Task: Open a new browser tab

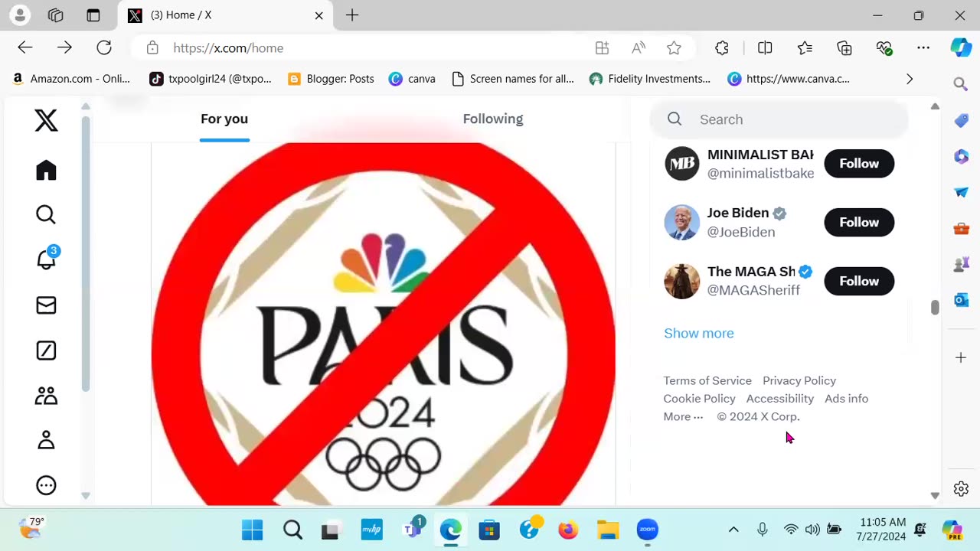Action: coord(352,15)
